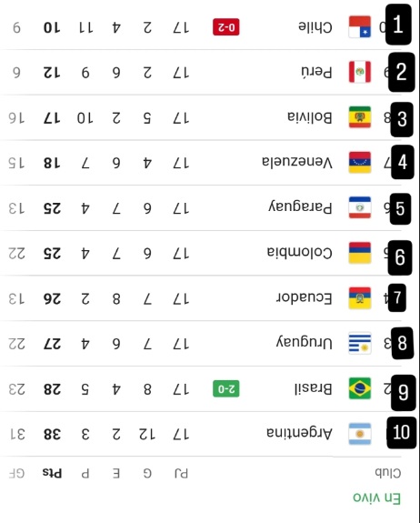Image resolution: width=420 pixels, height=523 pixels.
Task: Click the Bolivia flag icon
Action: [x=360, y=117]
